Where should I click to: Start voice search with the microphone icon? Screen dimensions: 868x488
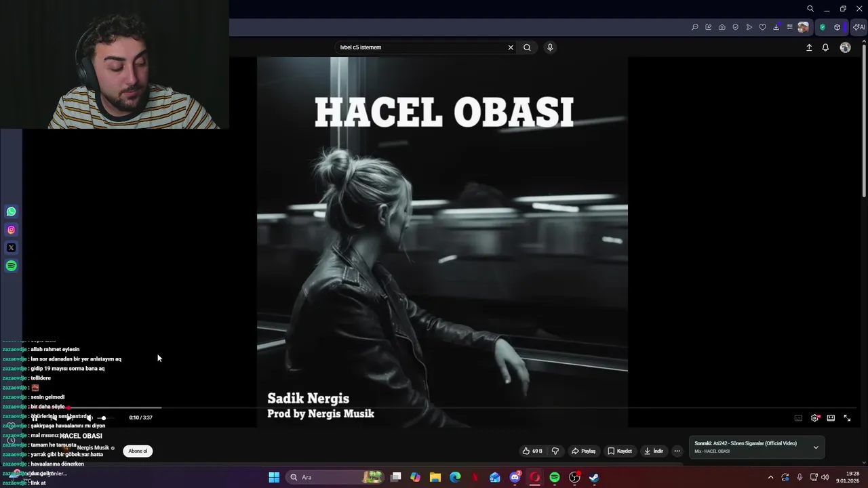(x=550, y=47)
